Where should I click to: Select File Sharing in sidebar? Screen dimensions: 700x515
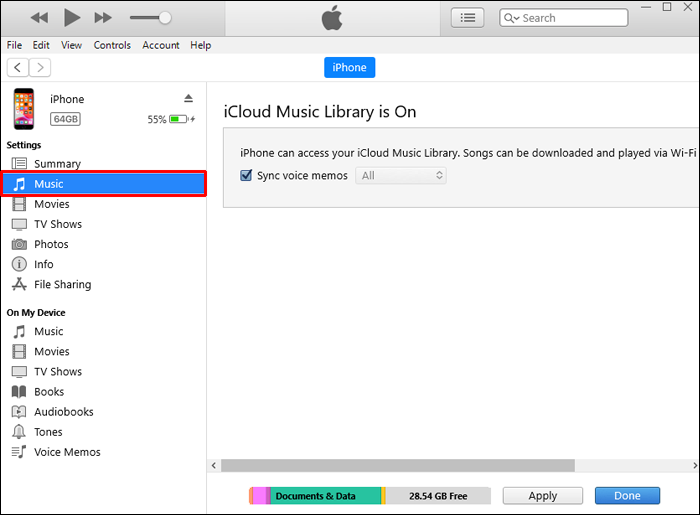point(62,284)
